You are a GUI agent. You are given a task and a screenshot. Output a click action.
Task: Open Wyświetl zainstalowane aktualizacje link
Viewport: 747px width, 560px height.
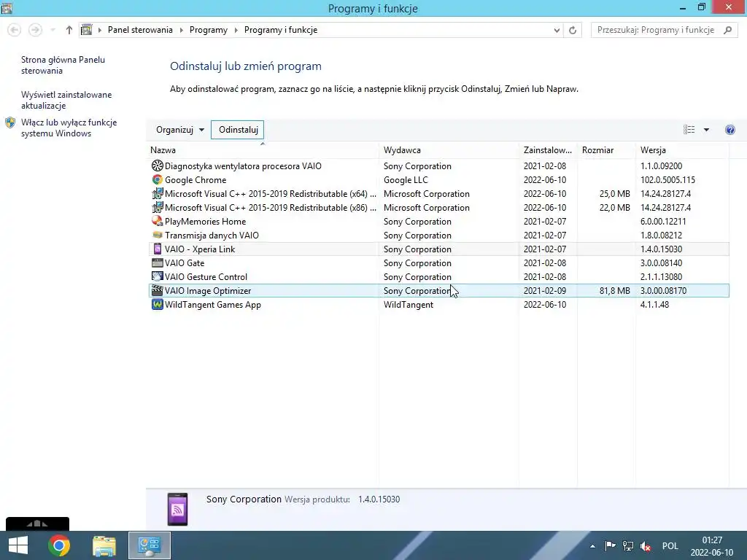coord(66,100)
